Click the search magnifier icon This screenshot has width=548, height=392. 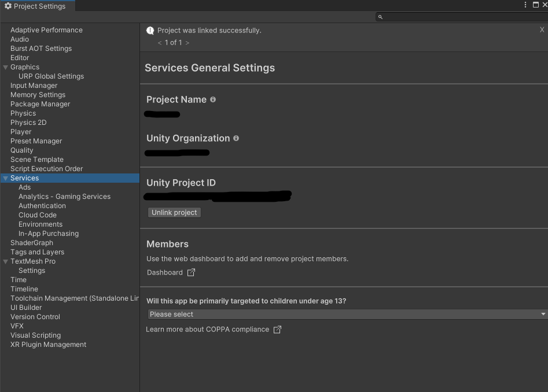[x=380, y=17]
